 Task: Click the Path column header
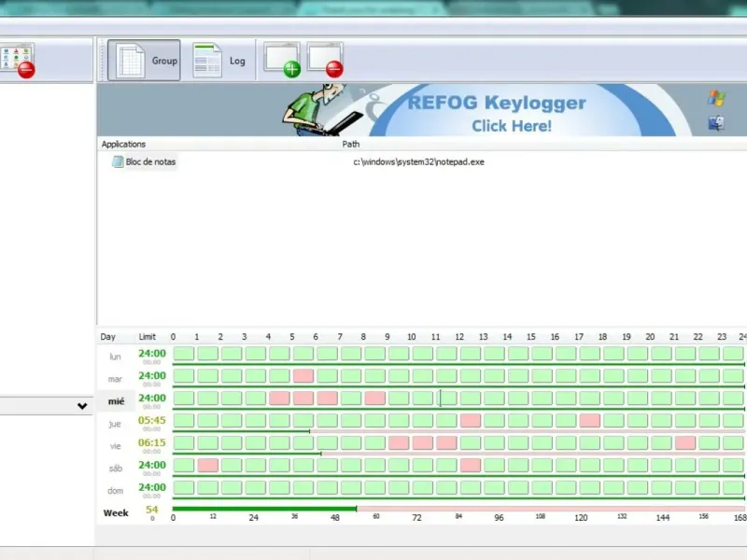351,144
